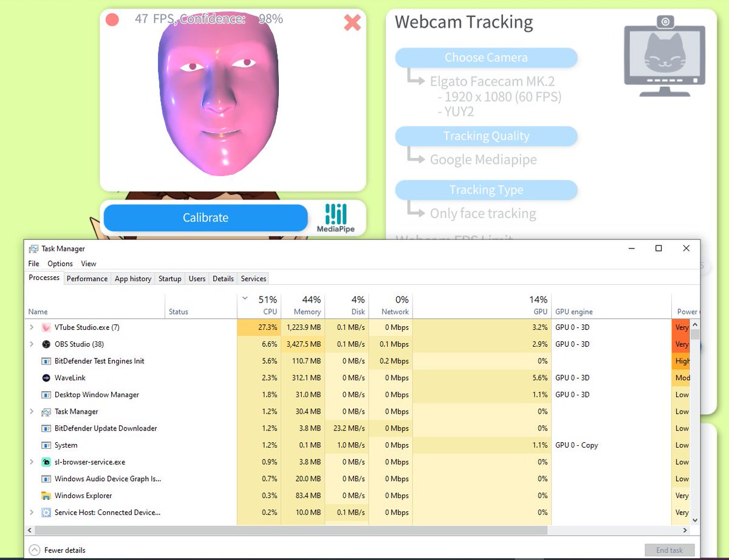Click the Google Mediapipe text

pos(484,160)
